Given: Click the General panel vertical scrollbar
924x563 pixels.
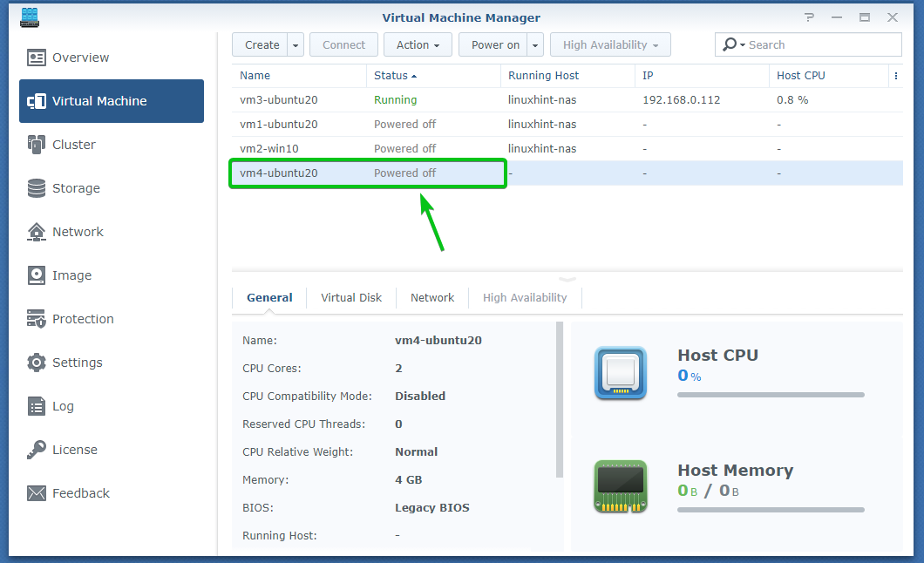Looking at the screenshot, I should 559,401.
